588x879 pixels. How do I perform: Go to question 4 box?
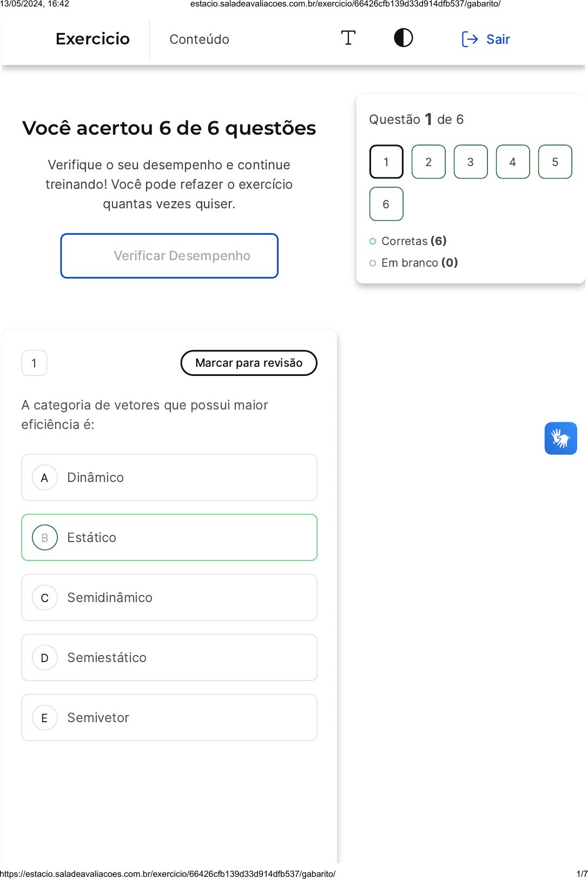coord(513,162)
